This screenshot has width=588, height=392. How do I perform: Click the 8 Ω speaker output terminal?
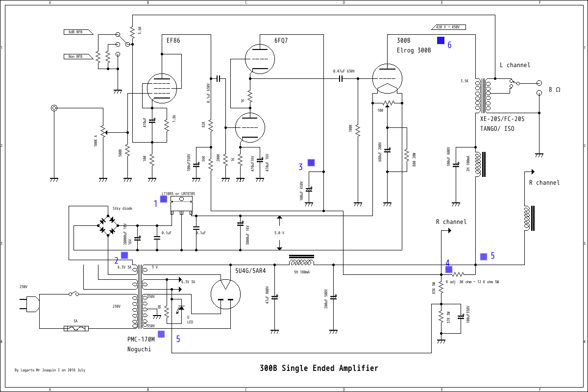point(540,82)
